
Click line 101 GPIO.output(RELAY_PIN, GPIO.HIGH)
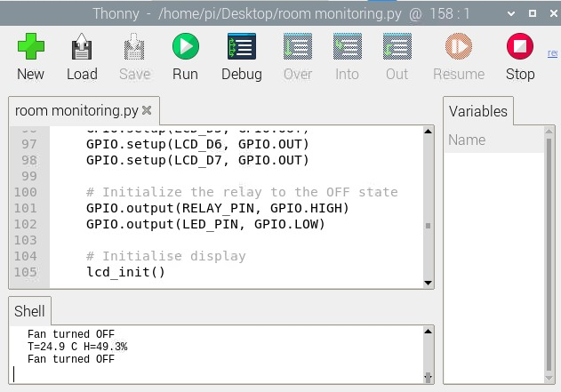click(218, 208)
